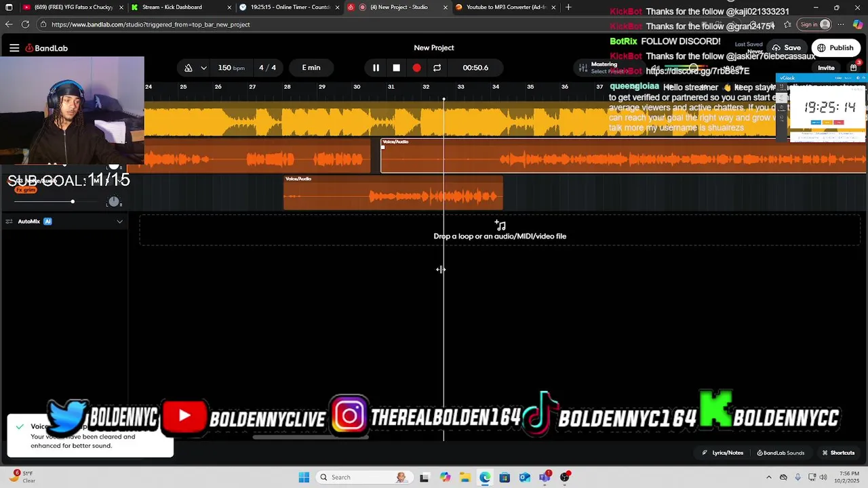
Task: Open browser settings ellipsis menu
Action: click(842, 24)
